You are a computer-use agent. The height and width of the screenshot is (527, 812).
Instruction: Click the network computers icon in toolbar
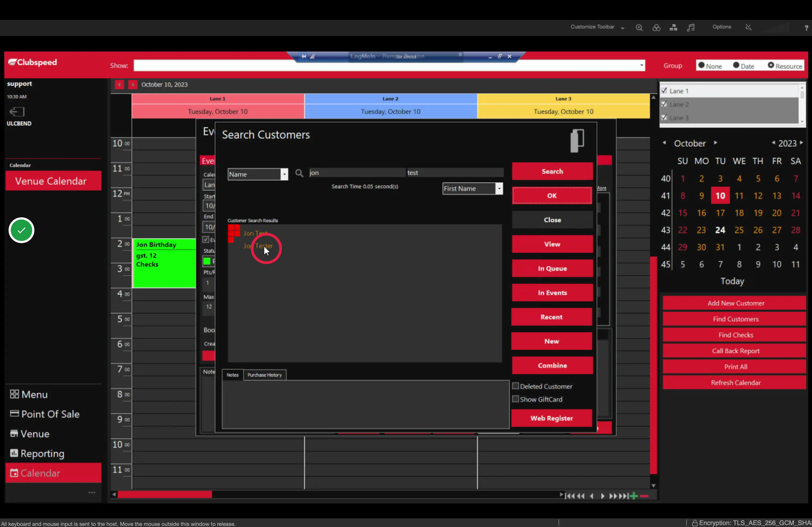click(x=673, y=28)
